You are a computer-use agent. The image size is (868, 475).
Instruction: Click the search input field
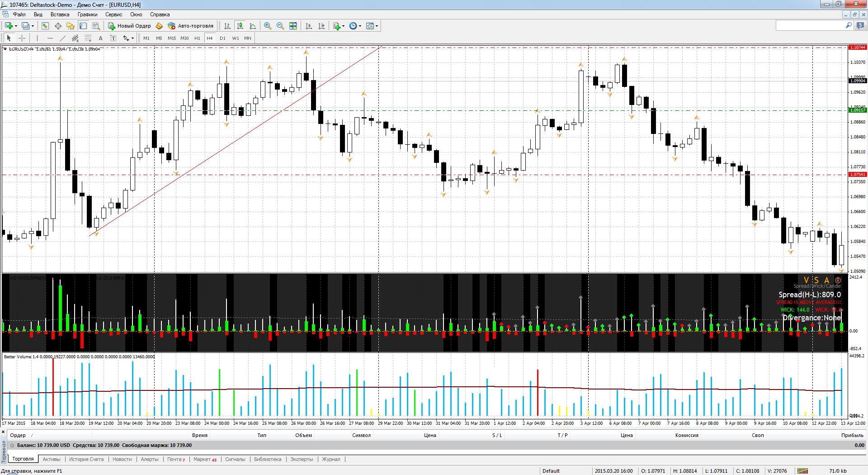810,26
